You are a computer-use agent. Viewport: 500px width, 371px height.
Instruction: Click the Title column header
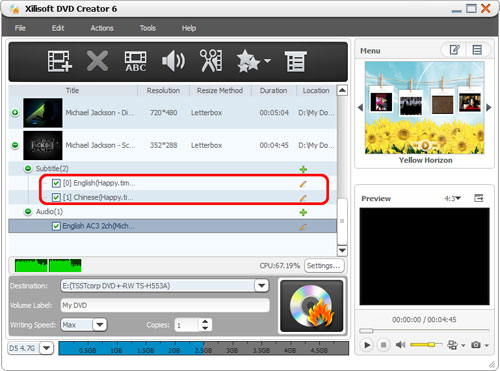coord(72,90)
